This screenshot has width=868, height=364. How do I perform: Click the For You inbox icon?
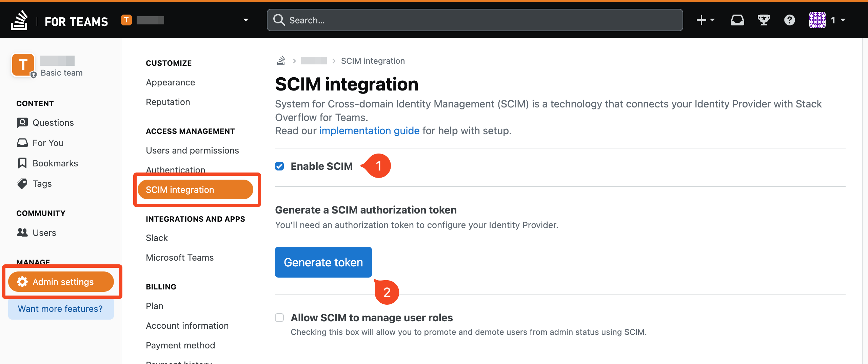click(x=22, y=143)
